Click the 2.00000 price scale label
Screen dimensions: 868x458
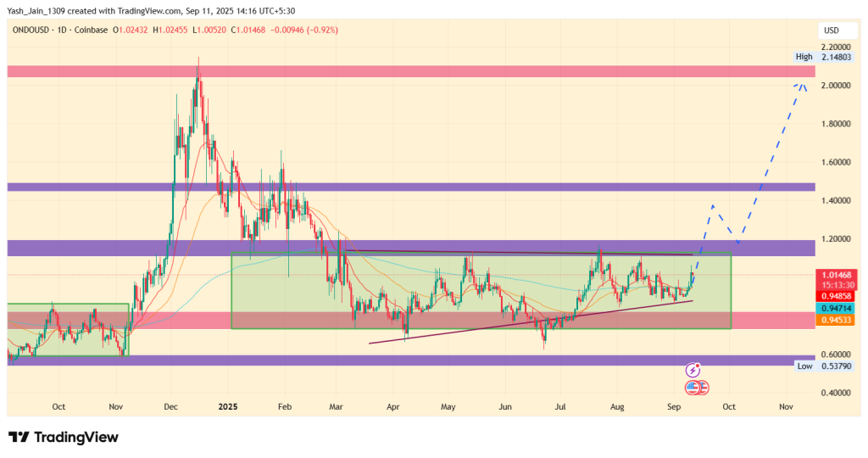pyautogui.click(x=836, y=86)
